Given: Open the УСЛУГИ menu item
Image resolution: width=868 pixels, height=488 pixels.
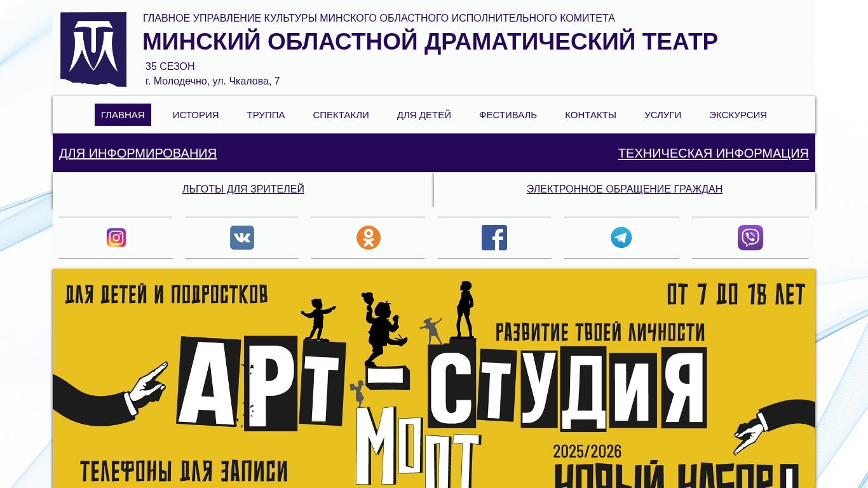Looking at the screenshot, I should coord(663,115).
